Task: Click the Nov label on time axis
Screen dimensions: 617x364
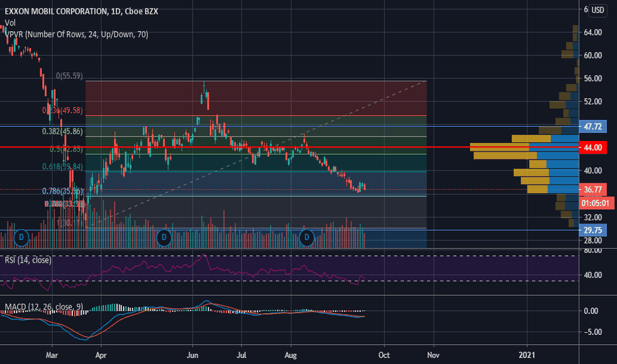Action: click(x=433, y=355)
